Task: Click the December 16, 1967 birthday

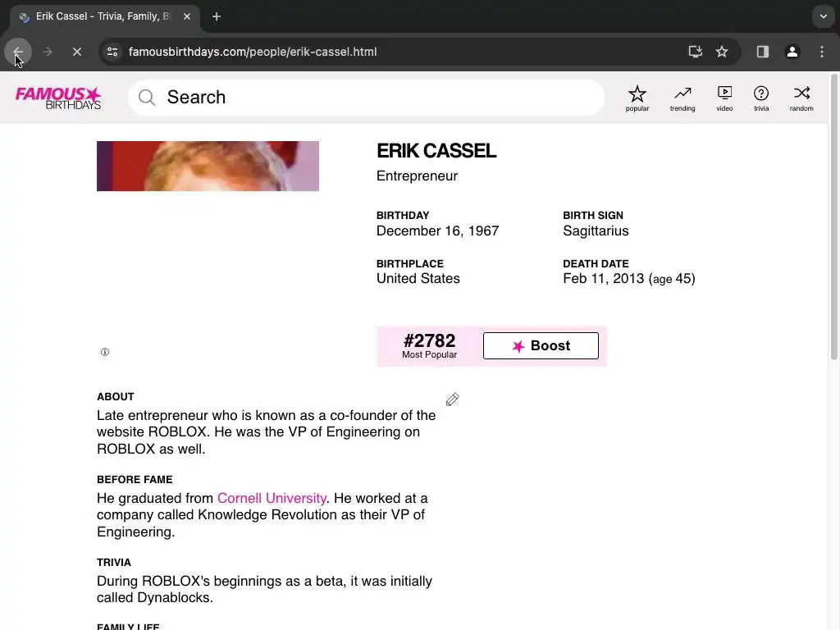Action: click(x=437, y=231)
